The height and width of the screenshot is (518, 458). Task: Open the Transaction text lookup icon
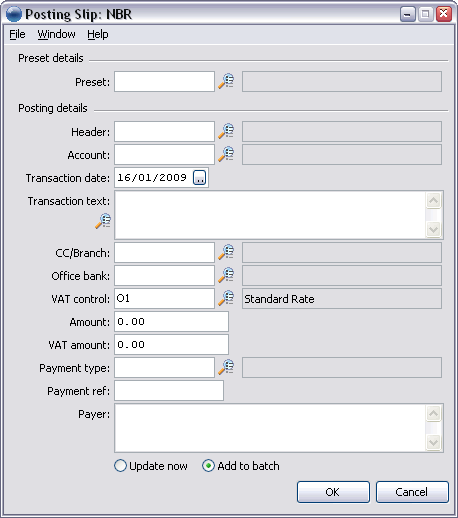pyautogui.click(x=103, y=221)
